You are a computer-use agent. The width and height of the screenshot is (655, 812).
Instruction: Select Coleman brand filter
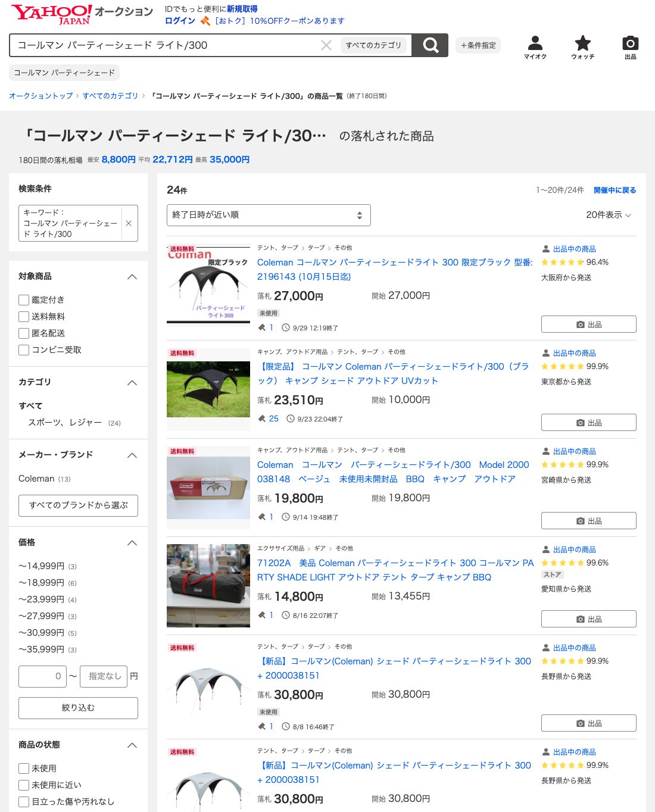36,479
